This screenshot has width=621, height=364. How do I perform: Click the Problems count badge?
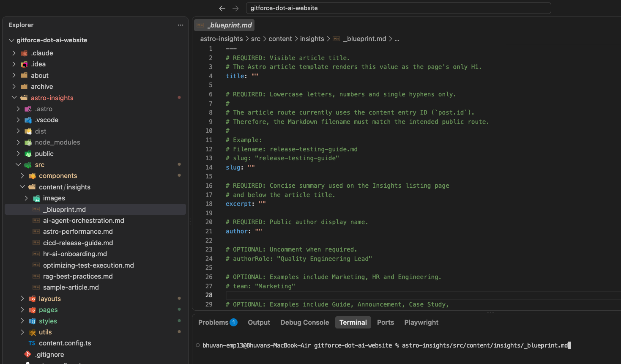(233, 323)
